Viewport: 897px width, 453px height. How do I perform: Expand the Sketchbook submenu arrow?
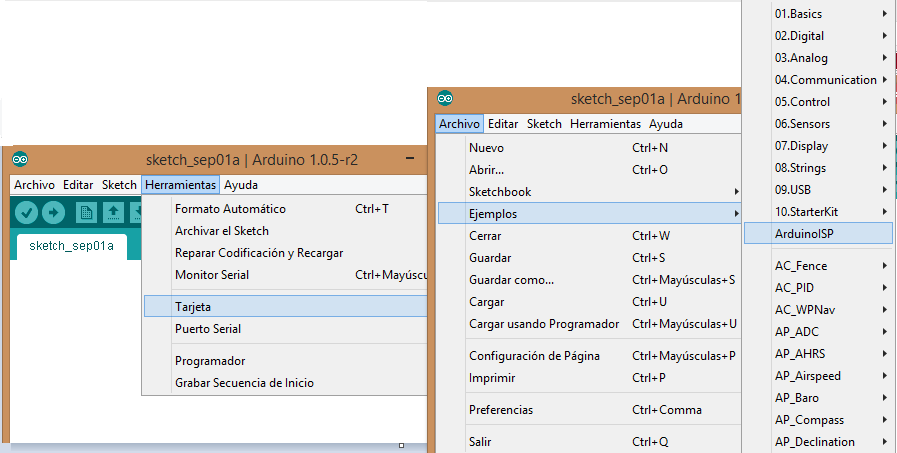click(x=737, y=192)
